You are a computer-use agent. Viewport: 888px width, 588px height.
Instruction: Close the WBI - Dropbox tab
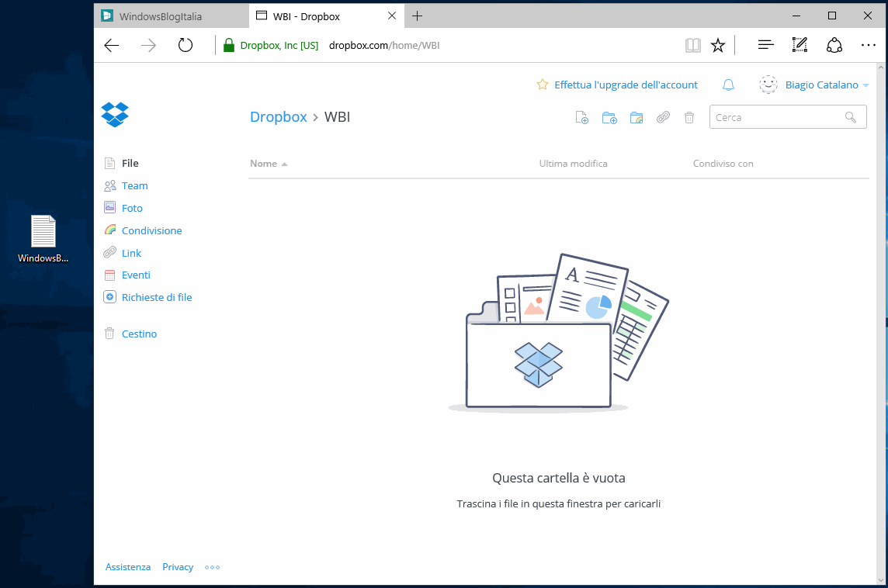pos(392,16)
